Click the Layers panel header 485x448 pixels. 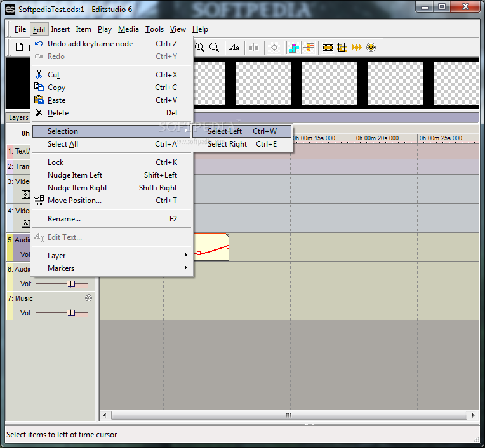click(18, 117)
